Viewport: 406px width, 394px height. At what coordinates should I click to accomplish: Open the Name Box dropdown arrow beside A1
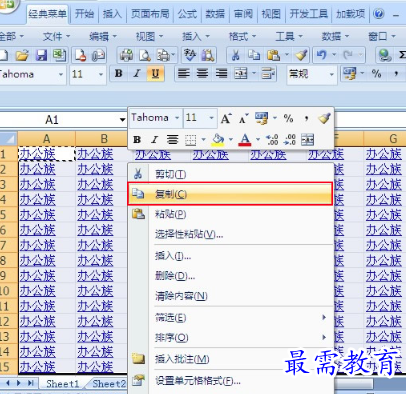(x=123, y=120)
